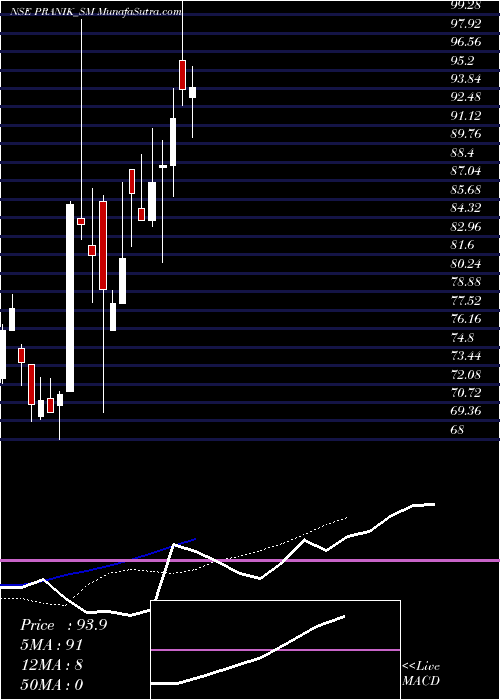
Task: Click the <<Live MACD label
Action: [421, 673]
